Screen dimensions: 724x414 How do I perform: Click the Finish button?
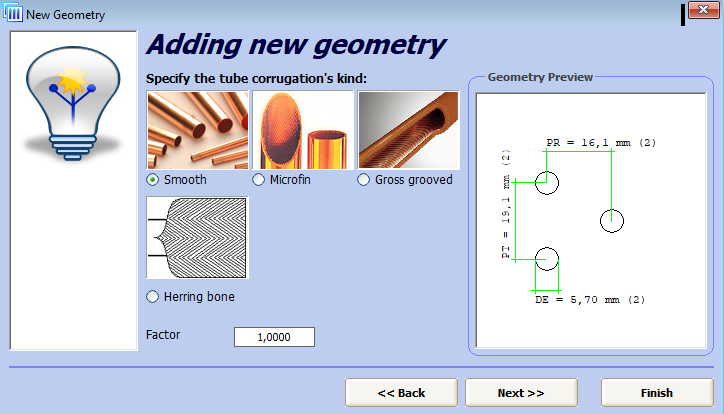pos(657,393)
